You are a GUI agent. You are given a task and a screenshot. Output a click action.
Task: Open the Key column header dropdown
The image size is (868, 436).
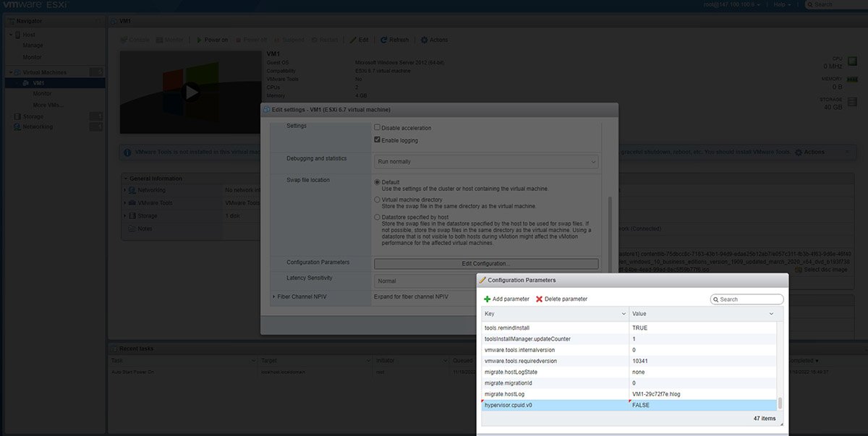coord(624,314)
